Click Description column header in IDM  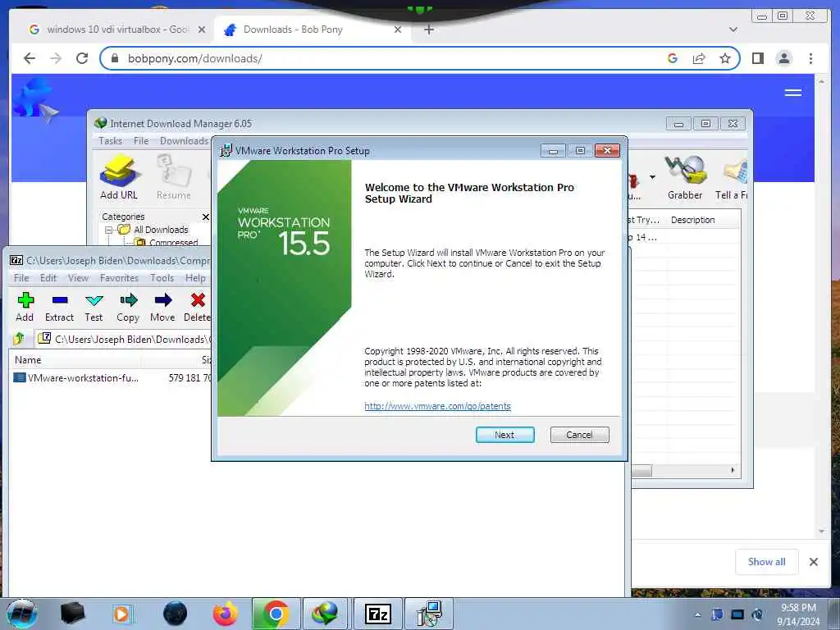tap(692, 220)
